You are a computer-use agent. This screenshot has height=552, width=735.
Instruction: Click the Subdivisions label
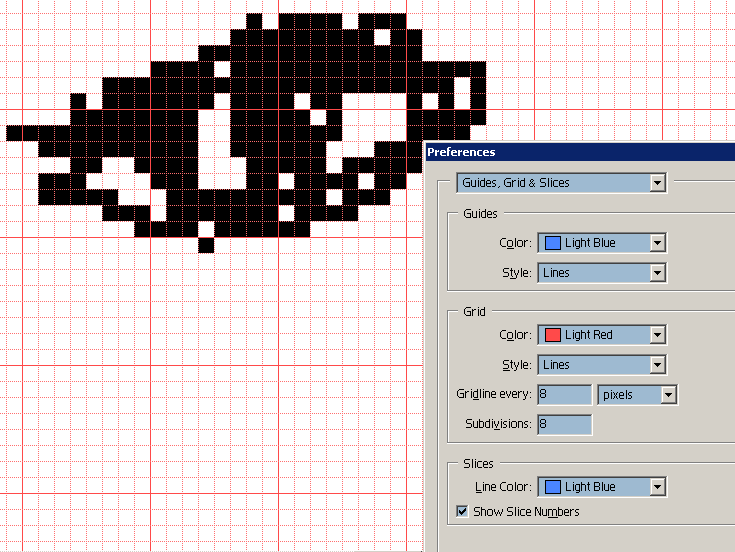pos(498,424)
